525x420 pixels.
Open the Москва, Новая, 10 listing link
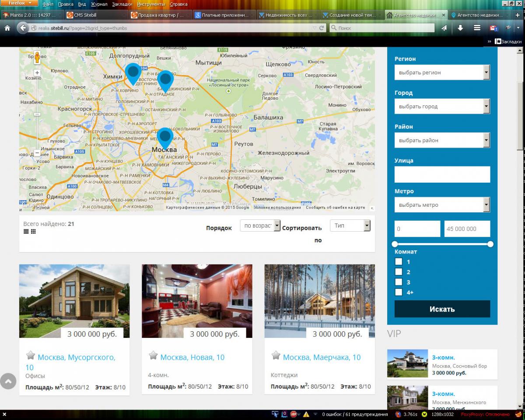(192, 357)
